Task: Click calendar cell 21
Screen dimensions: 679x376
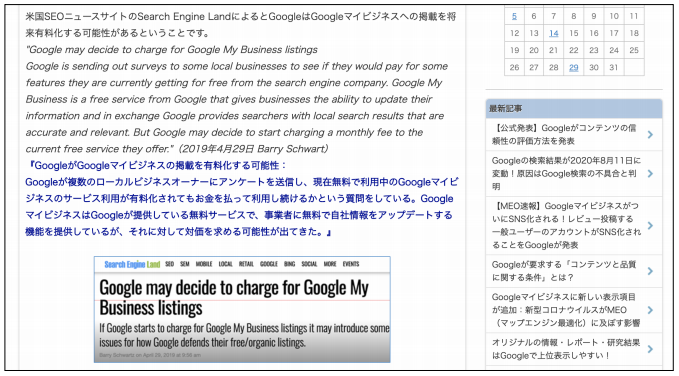Action: point(553,50)
